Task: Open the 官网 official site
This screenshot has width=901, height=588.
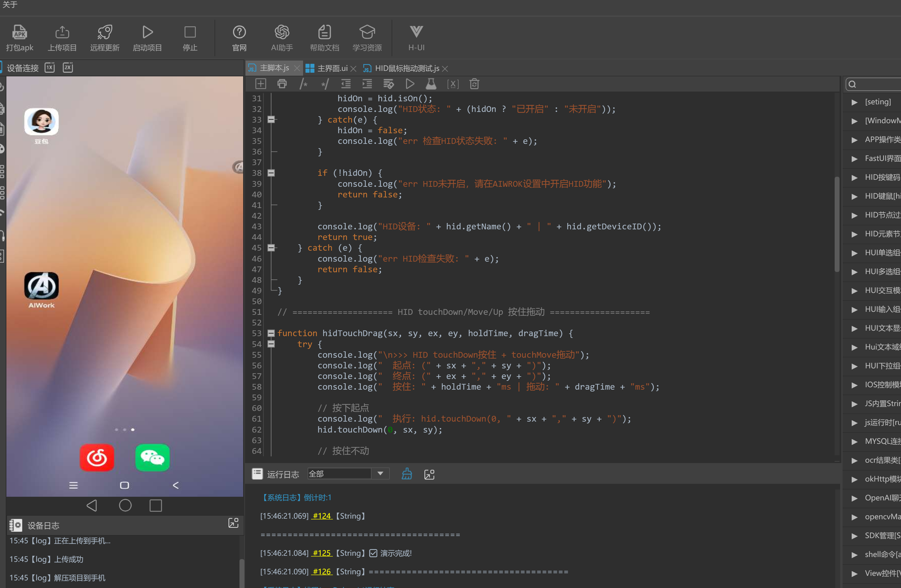Action: point(239,38)
